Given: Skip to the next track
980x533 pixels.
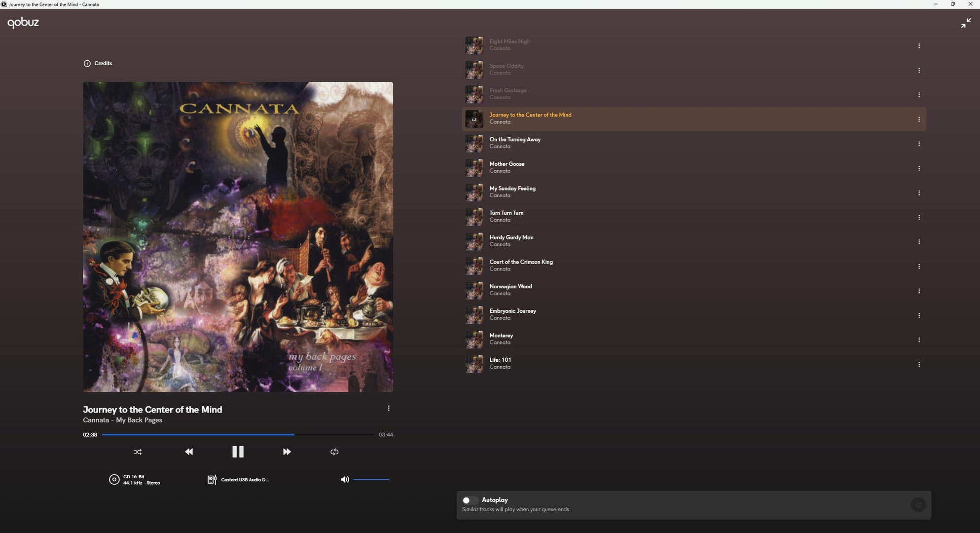Looking at the screenshot, I should [x=287, y=452].
